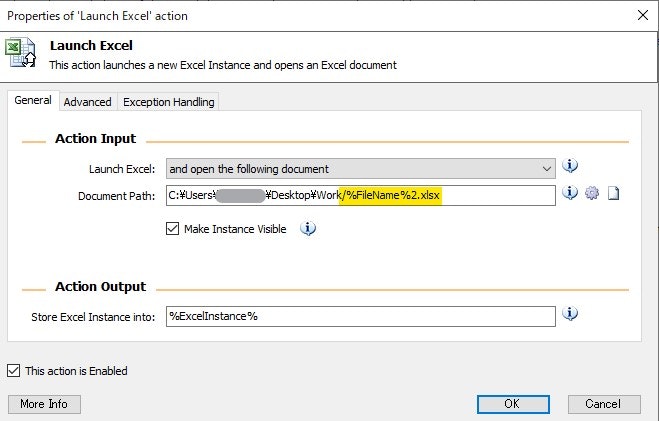Click the Launch Excel action icon
The height and width of the screenshot is (421, 659).
tap(20, 52)
